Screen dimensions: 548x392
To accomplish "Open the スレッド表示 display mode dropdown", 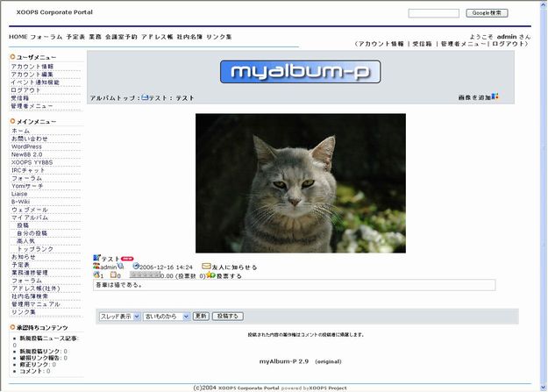I will 118,316.
